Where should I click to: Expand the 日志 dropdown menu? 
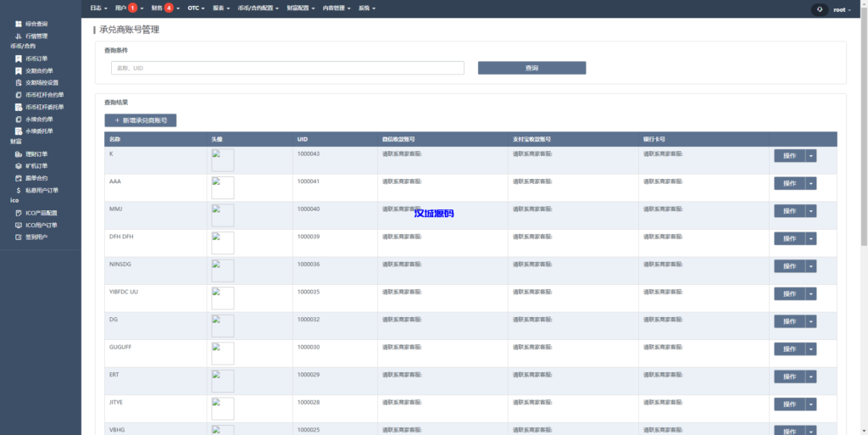click(x=98, y=8)
